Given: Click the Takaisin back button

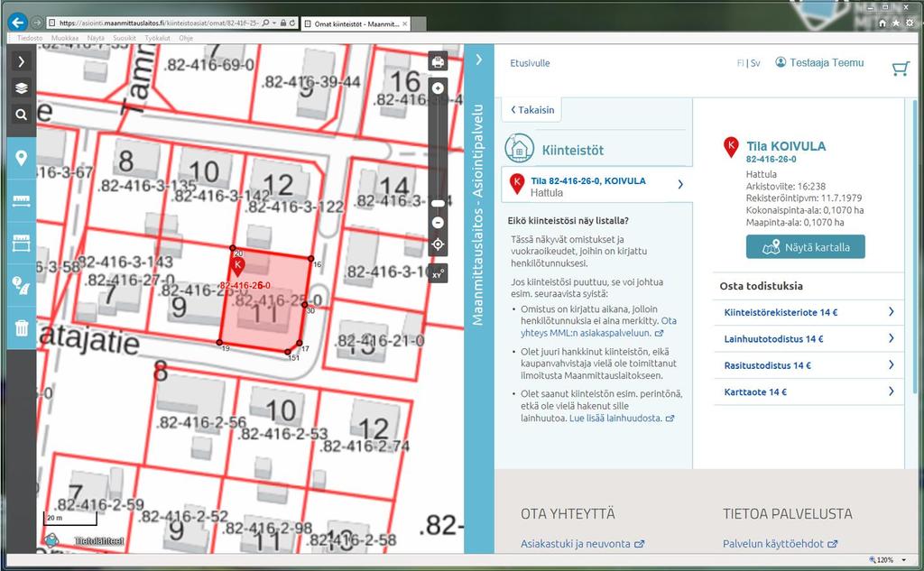Looking at the screenshot, I should pos(532,110).
